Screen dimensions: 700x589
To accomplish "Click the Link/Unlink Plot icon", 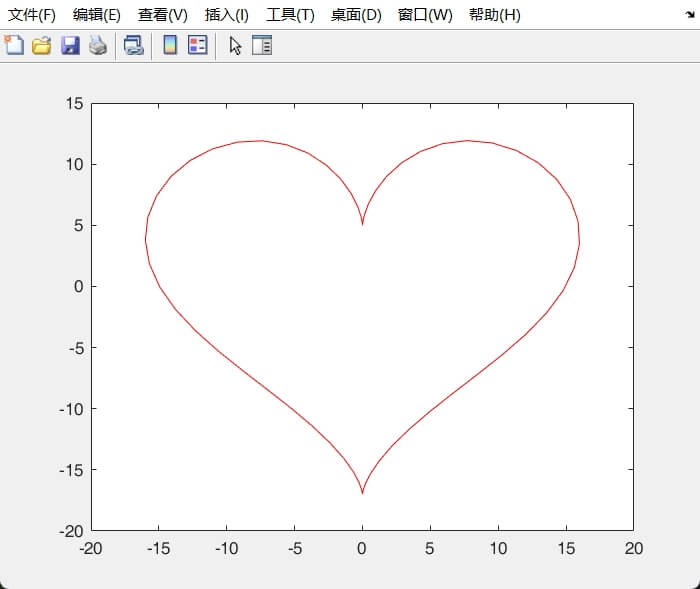I will pyautogui.click(x=133, y=45).
